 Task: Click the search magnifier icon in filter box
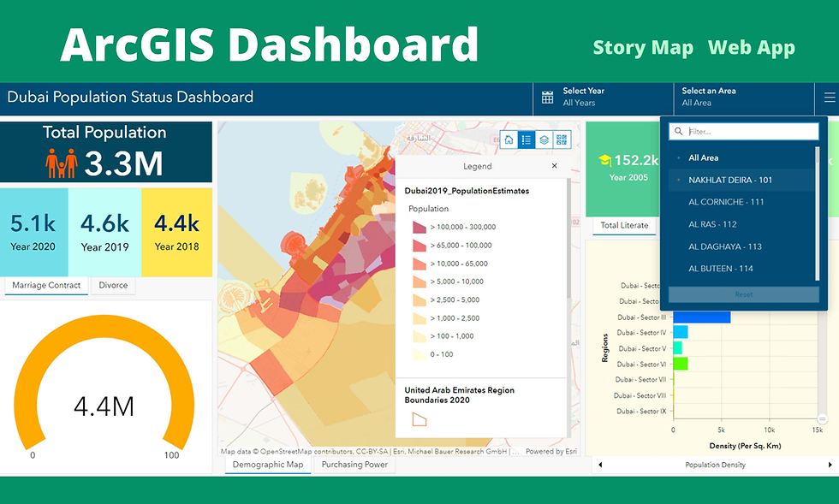[678, 131]
